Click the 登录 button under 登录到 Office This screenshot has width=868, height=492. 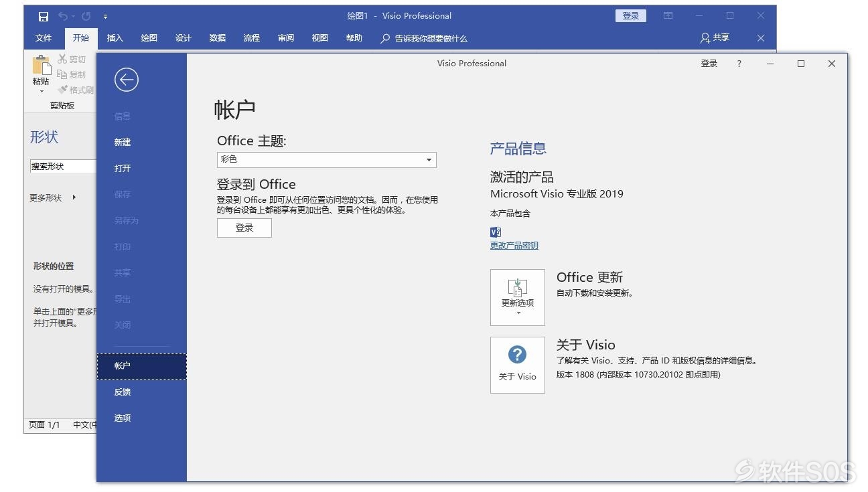pos(244,228)
